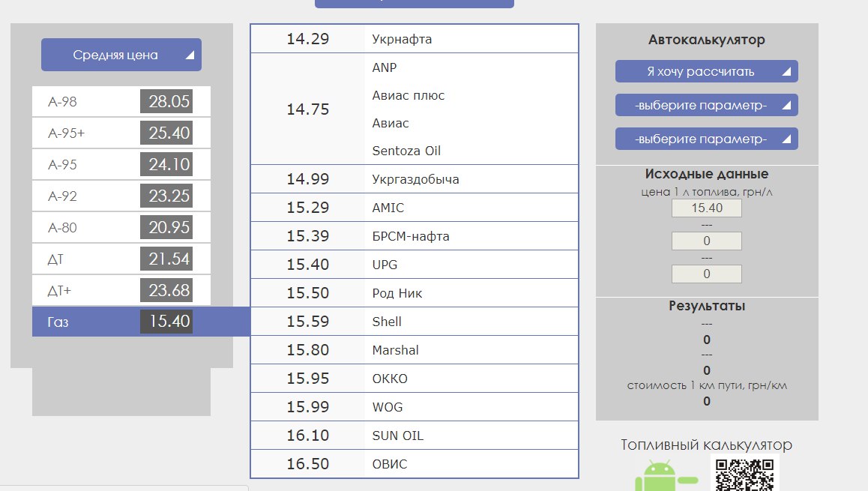The width and height of the screenshot is (868, 491).
Task: Click the Shell station name
Action: (386, 322)
